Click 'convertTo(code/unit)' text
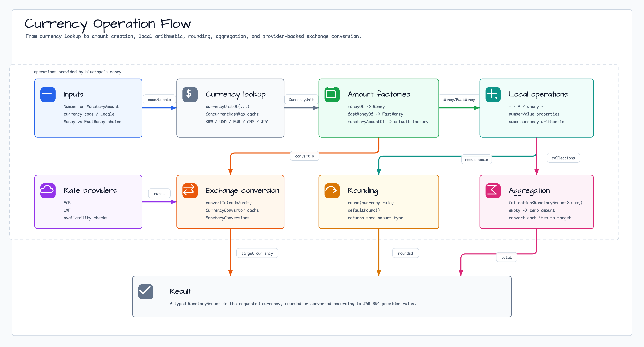Image resolution: width=644 pixels, height=347 pixels. tap(229, 203)
